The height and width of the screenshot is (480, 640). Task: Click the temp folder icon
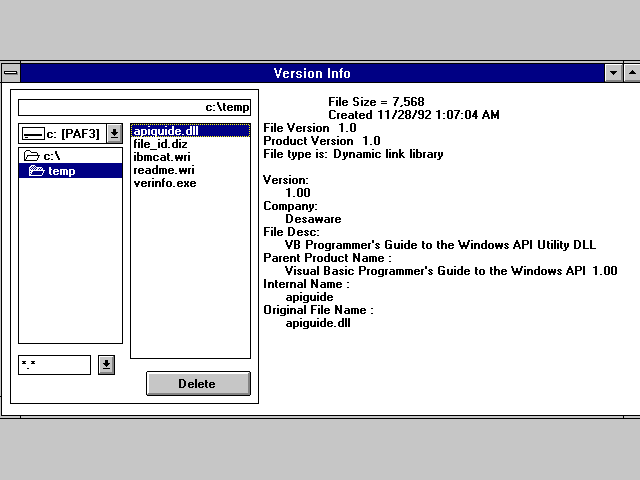tap(37, 171)
